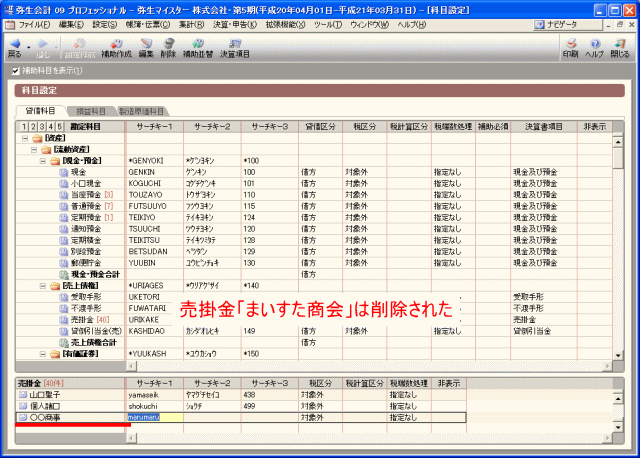Switch to the 損益科目 tab
This screenshot has width=640, height=458.
tap(91, 111)
